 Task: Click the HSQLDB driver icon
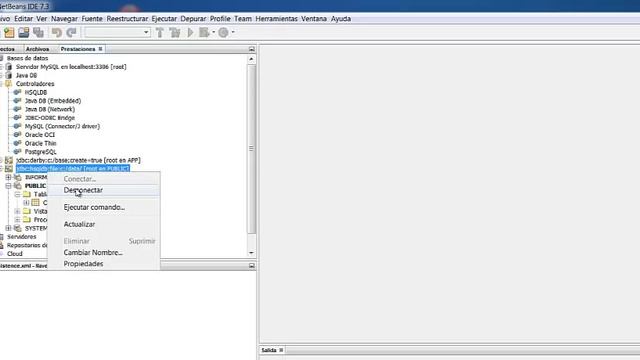click(17, 92)
